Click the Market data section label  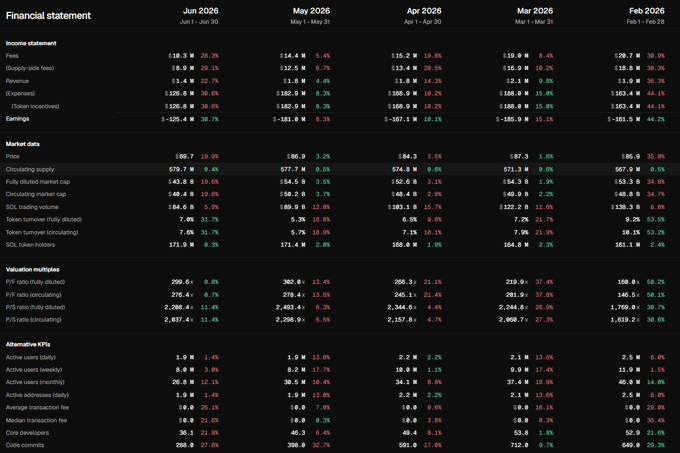pos(23,144)
